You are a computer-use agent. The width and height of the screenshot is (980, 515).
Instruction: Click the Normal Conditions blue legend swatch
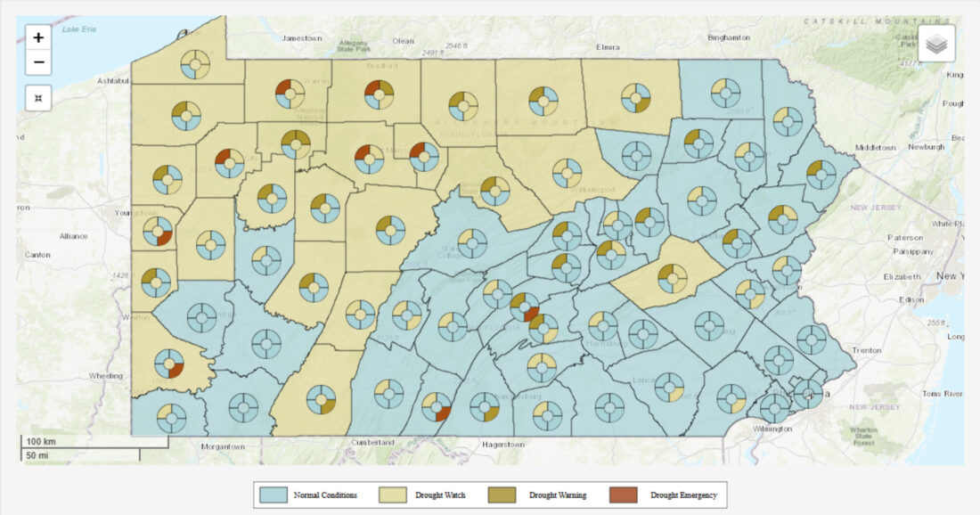coord(274,495)
